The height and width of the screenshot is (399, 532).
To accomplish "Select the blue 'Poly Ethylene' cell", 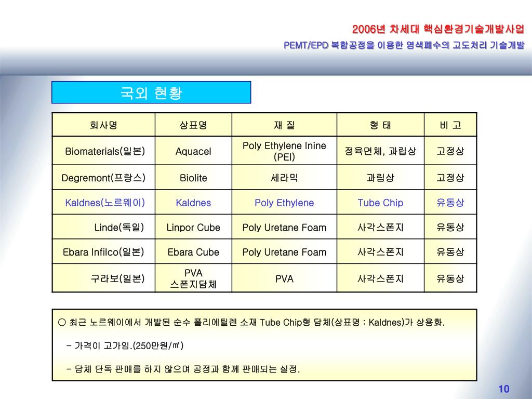I will [x=284, y=203].
